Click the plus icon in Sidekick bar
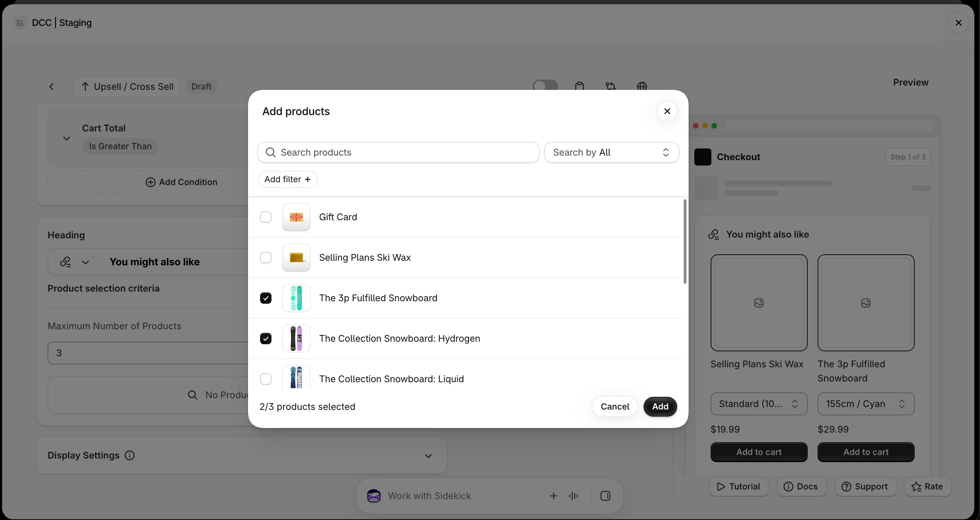 pyautogui.click(x=554, y=495)
